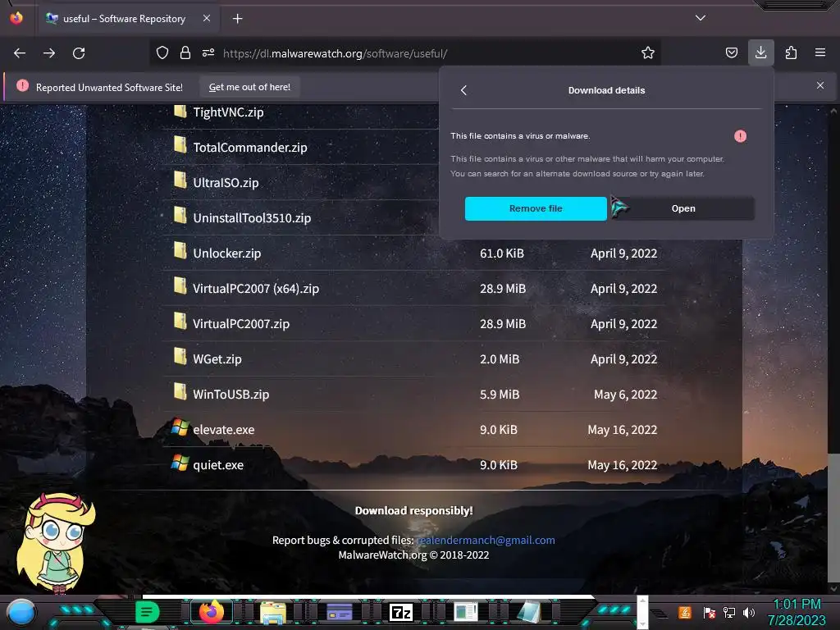Click the '61.0 KiB' size of Unlocker.zip
The image size is (840, 630).
(501, 253)
